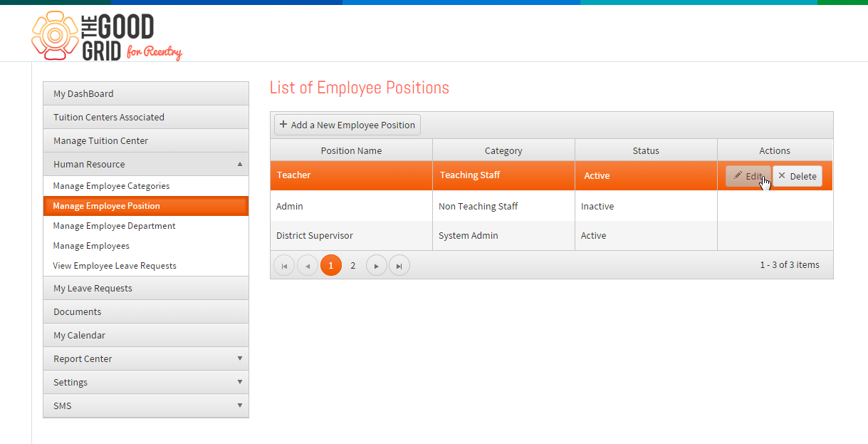This screenshot has width=868, height=444.
Task: Open the Documents section
Action: click(146, 311)
